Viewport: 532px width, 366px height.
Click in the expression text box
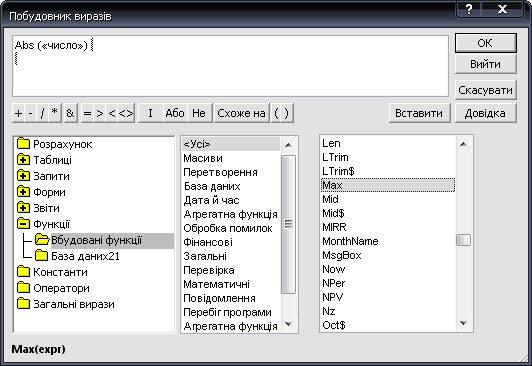click(230, 66)
